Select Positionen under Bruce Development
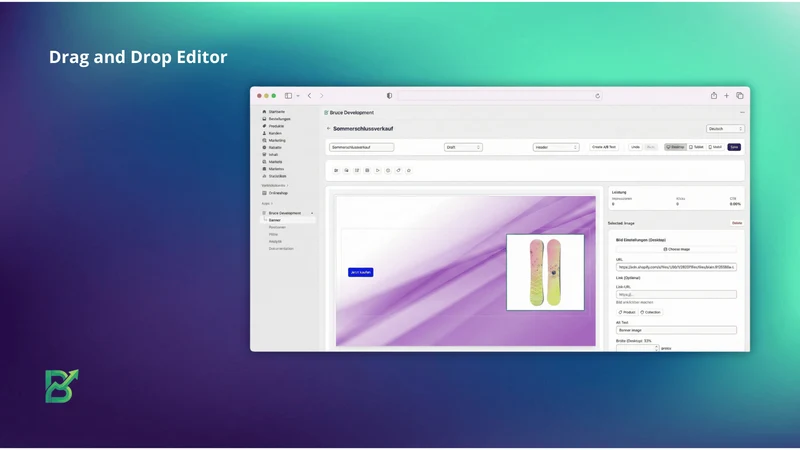This screenshot has height=450, width=800. pyautogui.click(x=278, y=228)
